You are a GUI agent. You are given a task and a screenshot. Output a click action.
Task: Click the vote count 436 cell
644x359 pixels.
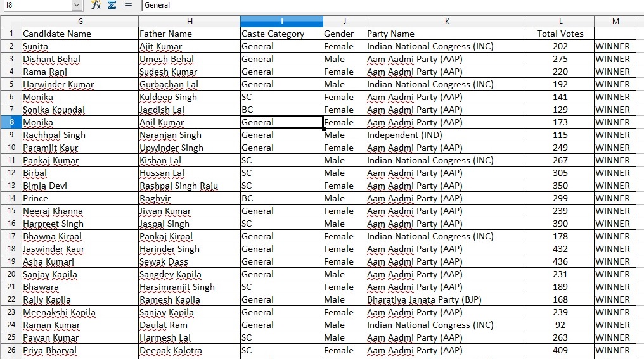point(560,261)
